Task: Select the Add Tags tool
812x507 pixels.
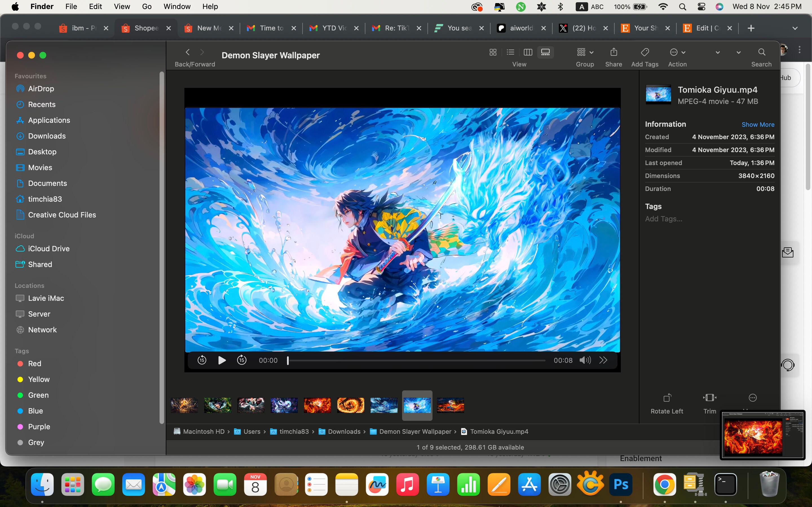Action: 644,52
